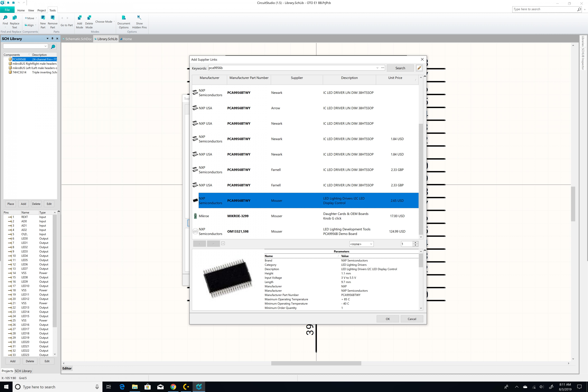588x392 pixels.
Task: Open the keywords ellipsis options button
Action: pyautogui.click(x=382, y=68)
